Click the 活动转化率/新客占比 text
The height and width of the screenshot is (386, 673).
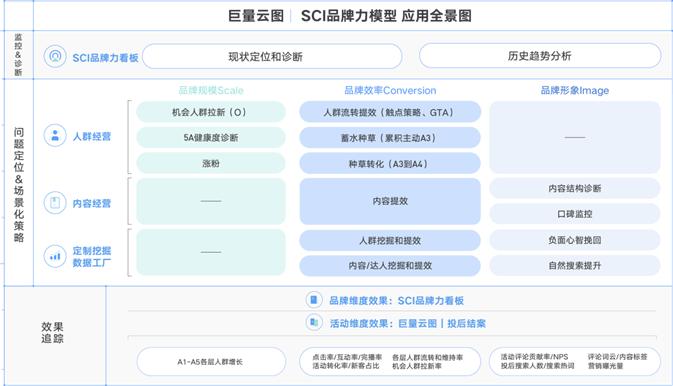coord(346,366)
